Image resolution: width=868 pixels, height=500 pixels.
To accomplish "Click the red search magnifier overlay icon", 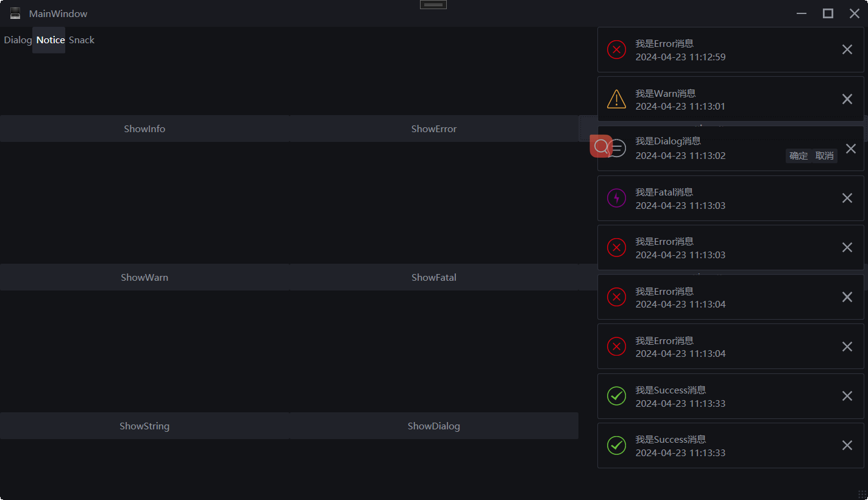I will point(601,146).
